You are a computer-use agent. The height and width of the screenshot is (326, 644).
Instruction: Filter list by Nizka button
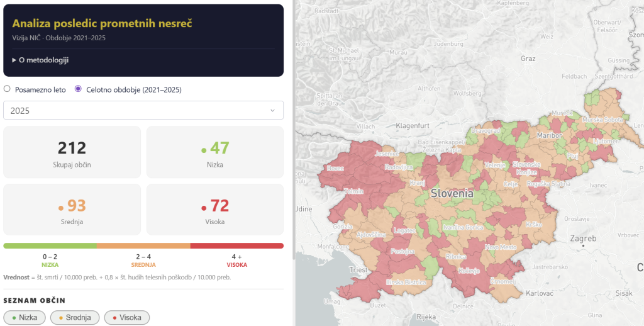tap(25, 317)
